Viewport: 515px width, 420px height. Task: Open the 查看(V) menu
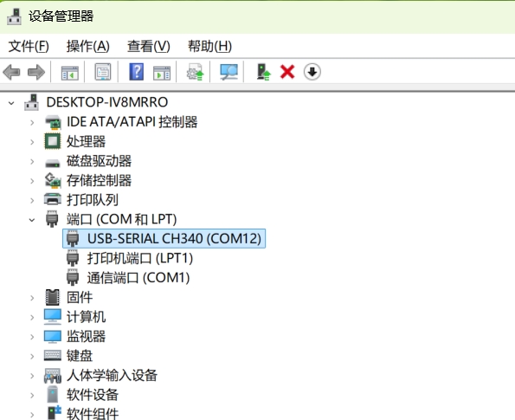pyautogui.click(x=149, y=46)
